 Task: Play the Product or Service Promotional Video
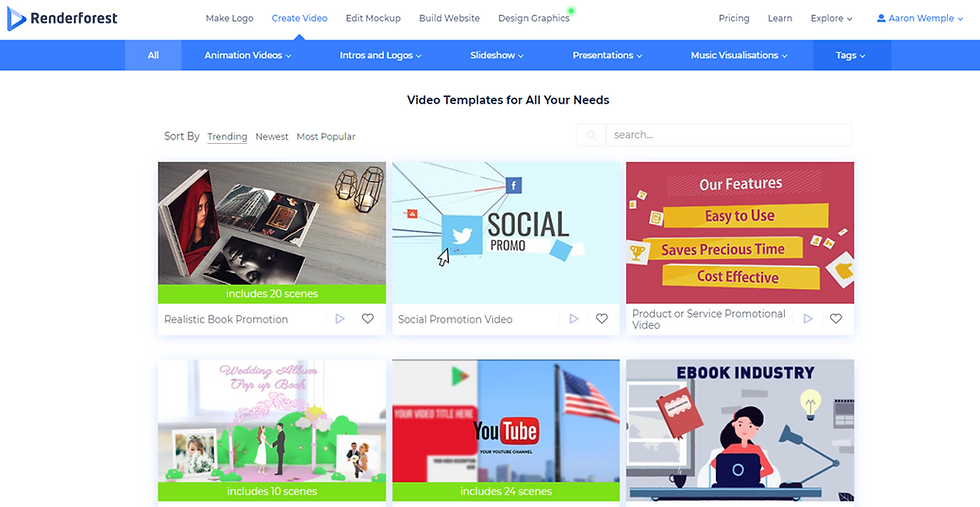point(808,319)
